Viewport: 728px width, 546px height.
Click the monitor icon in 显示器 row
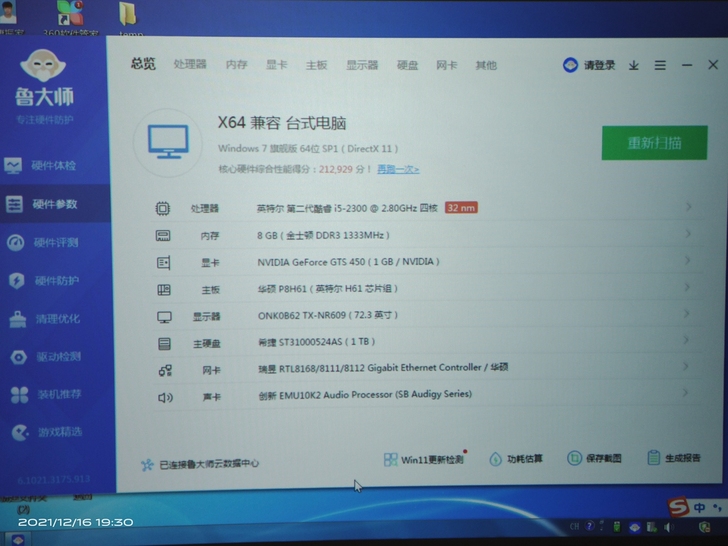click(x=164, y=317)
